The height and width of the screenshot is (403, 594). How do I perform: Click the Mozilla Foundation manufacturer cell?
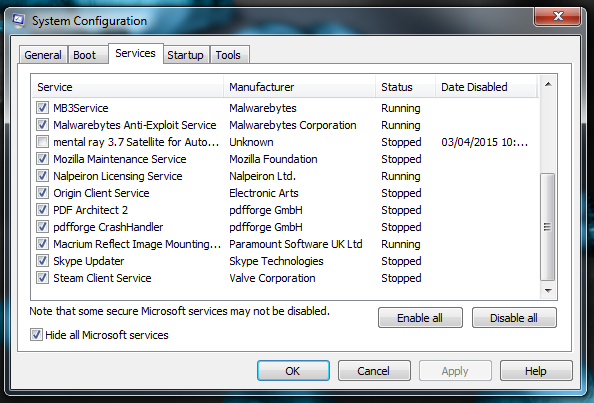[x=273, y=159]
